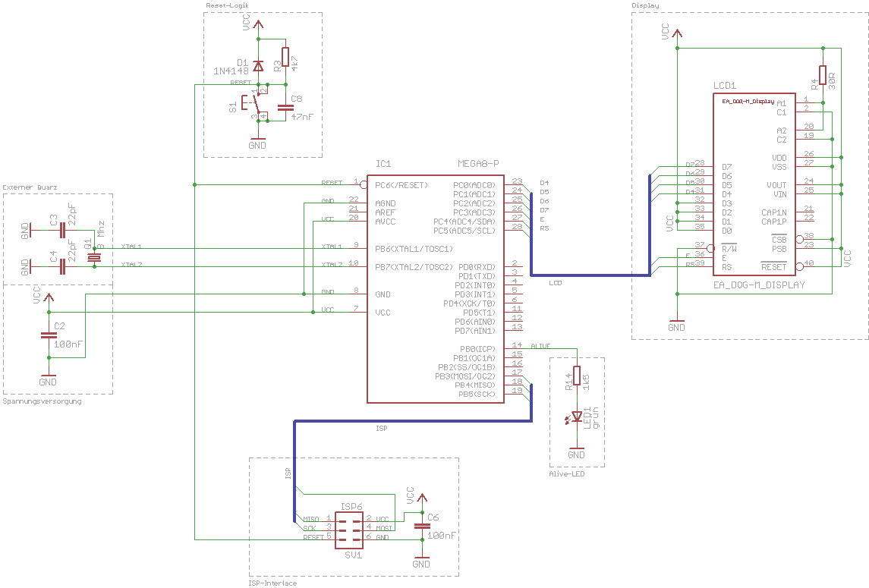The height and width of the screenshot is (588, 869).
Task: Select the blue ISP bus line
Action: (x=413, y=422)
